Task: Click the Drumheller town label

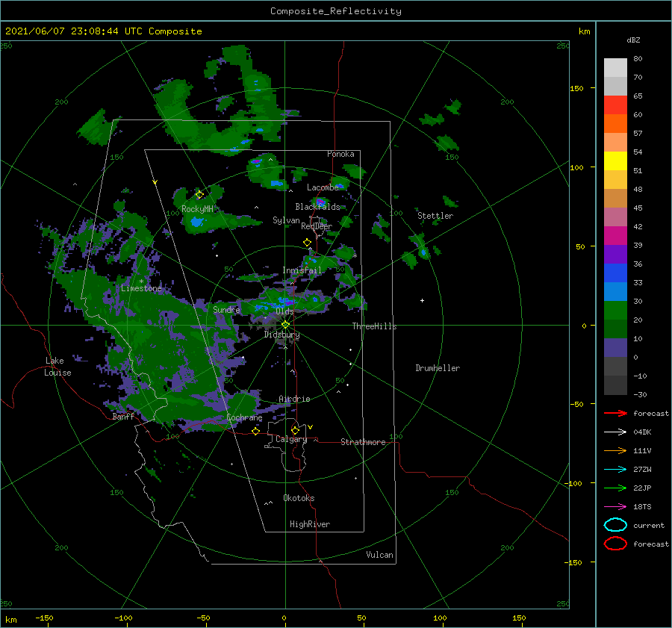Action: [x=438, y=368]
